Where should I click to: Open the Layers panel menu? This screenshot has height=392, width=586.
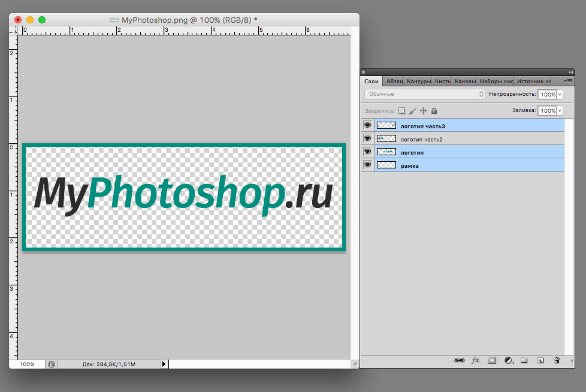click(x=568, y=81)
